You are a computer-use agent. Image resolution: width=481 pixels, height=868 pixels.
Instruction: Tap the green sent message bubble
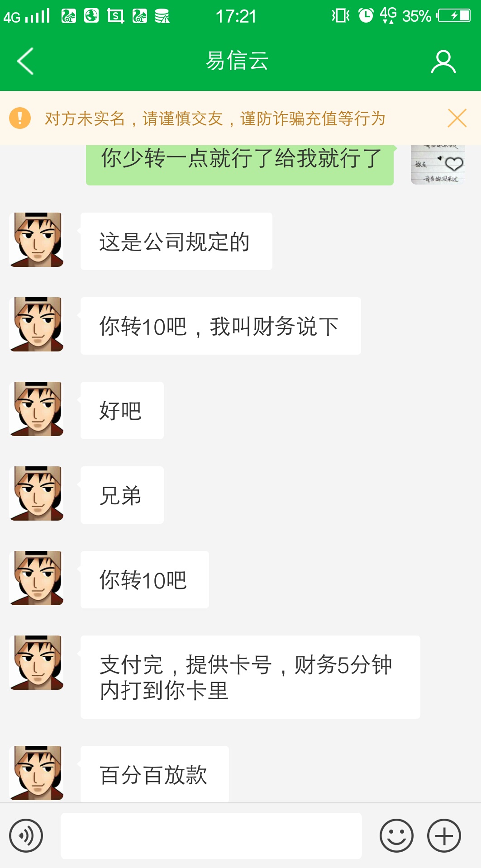[240, 165]
